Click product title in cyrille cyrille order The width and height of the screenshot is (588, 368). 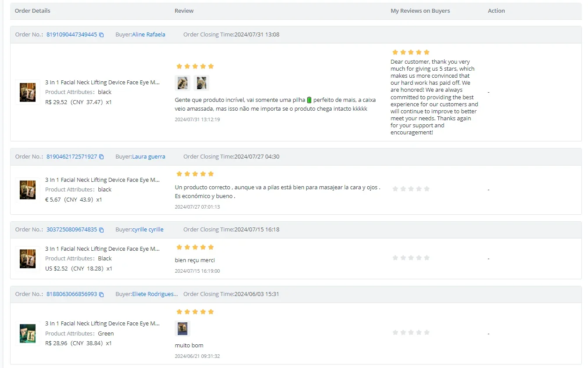click(x=102, y=249)
